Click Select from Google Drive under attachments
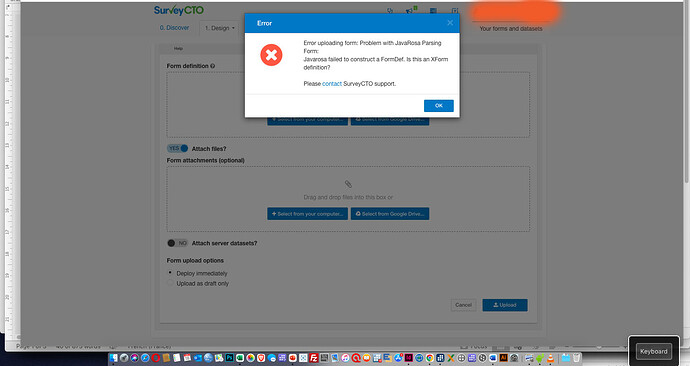690x366 pixels. pyautogui.click(x=390, y=214)
